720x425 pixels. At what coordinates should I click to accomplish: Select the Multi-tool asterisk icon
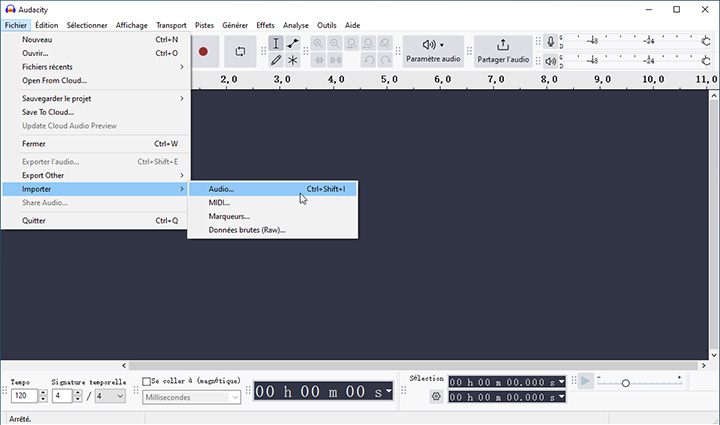(x=292, y=60)
